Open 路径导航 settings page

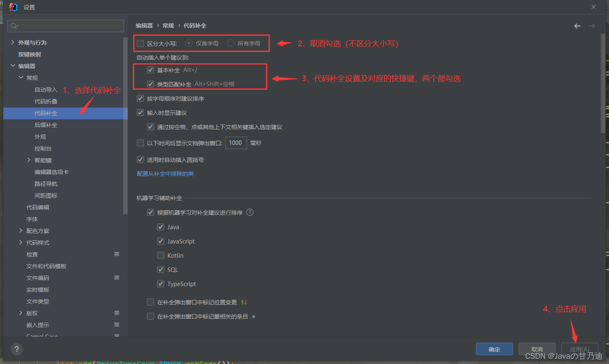46,184
